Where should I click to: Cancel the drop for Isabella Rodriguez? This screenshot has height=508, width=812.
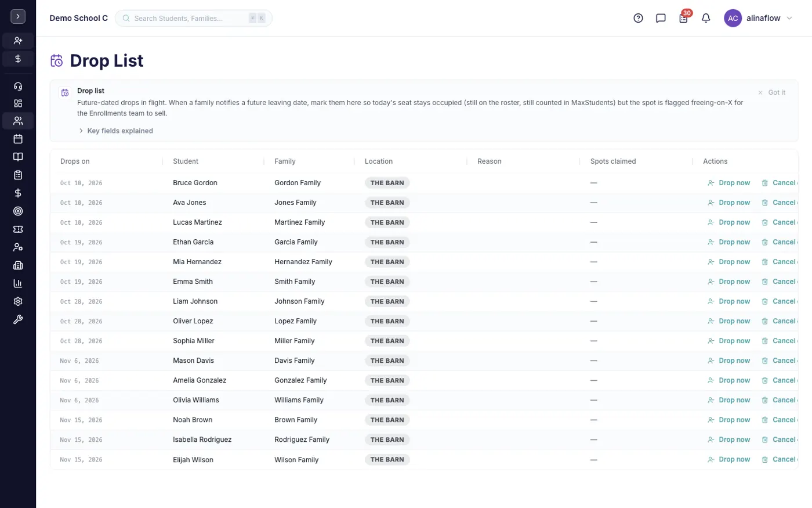(780, 439)
